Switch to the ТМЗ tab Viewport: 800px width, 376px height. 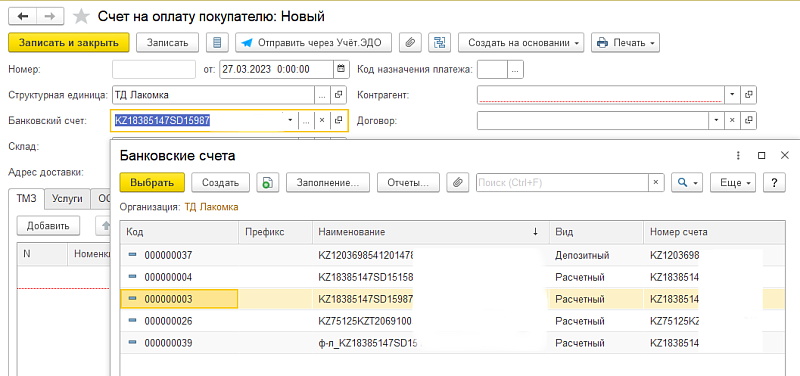[27, 199]
